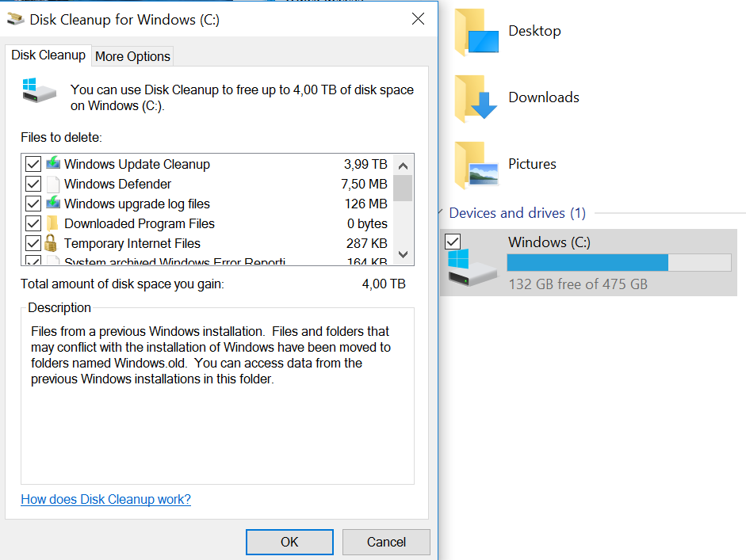Screen dimensions: 746x560
Task: Collapse the Devices and drives group
Action: click(442, 213)
